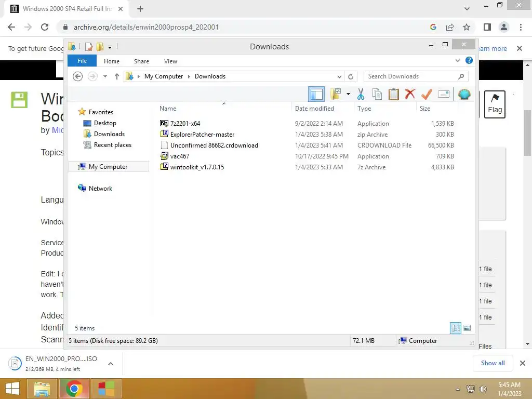Click the Cut scissors icon

point(361,94)
